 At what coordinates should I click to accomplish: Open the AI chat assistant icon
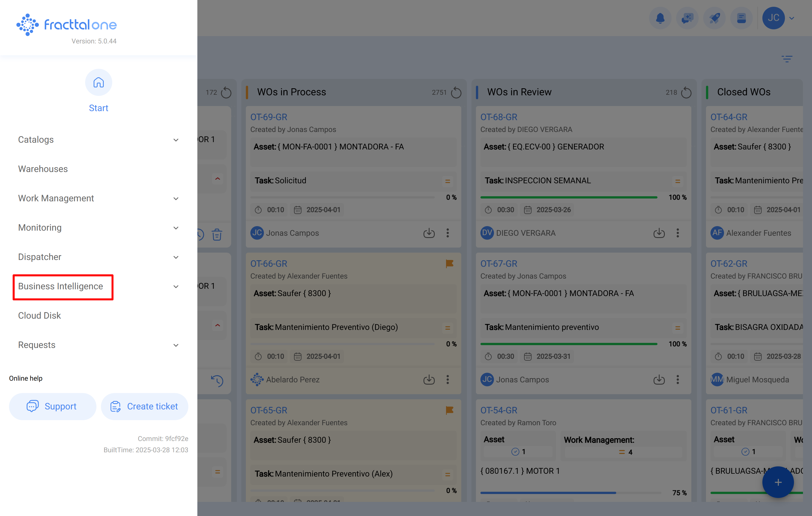click(x=687, y=18)
